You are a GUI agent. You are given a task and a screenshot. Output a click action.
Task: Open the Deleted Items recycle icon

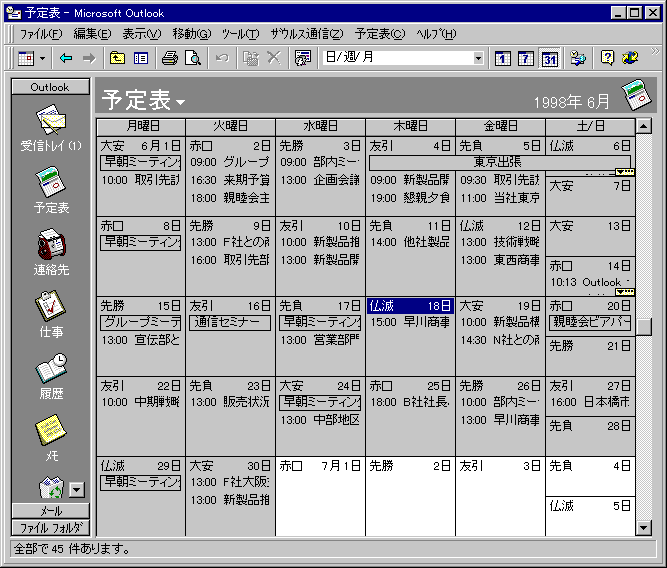pyautogui.click(x=51, y=488)
